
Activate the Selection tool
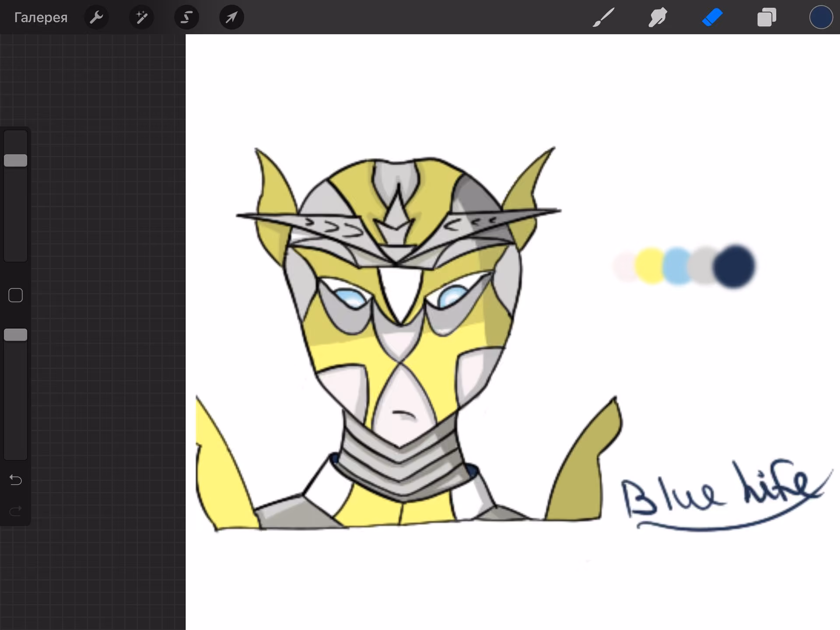coord(186,17)
